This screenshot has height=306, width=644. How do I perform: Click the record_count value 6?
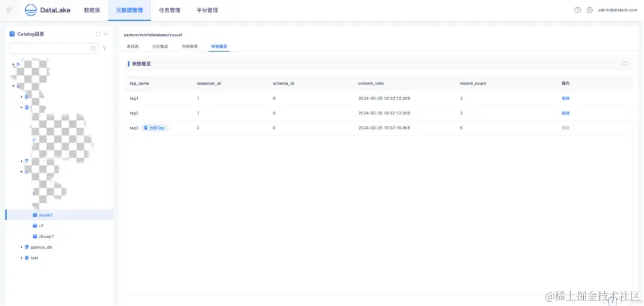461,128
